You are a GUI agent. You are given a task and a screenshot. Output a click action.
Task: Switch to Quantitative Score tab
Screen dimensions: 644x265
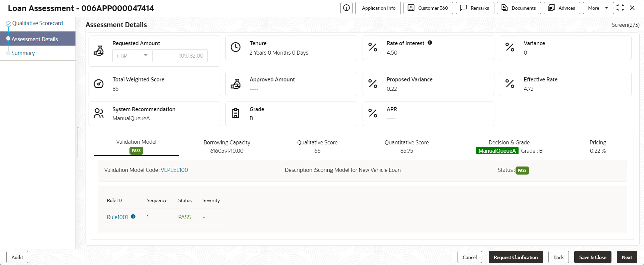(407, 146)
